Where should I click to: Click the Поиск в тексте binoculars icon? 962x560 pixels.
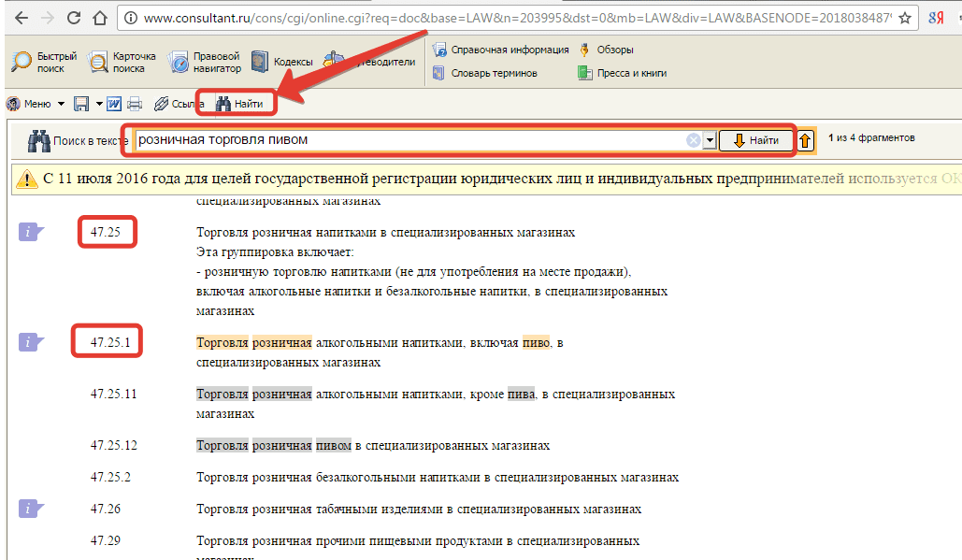(39, 140)
